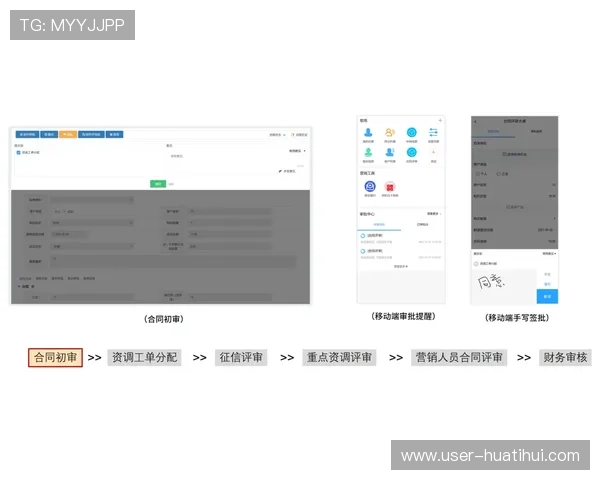Switch to the second tab under approval center
The height and width of the screenshot is (480, 600).
tap(422, 224)
